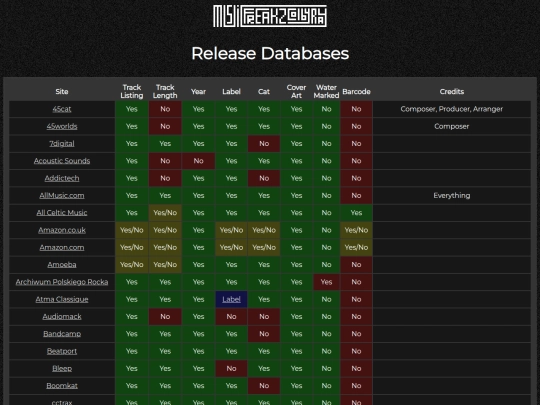Viewport: 540px width, 405px height.
Task: Open Archiwum Polskiego Rocka link
Action: pyautogui.click(x=62, y=282)
